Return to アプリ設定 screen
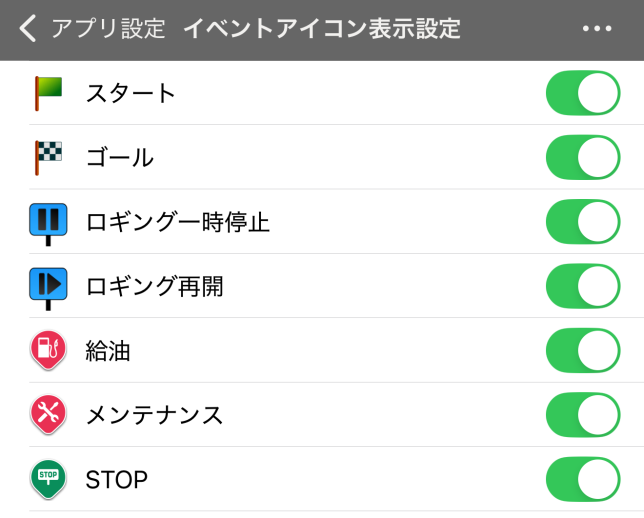Screen dimensions: 644x518 tap(107, 29)
